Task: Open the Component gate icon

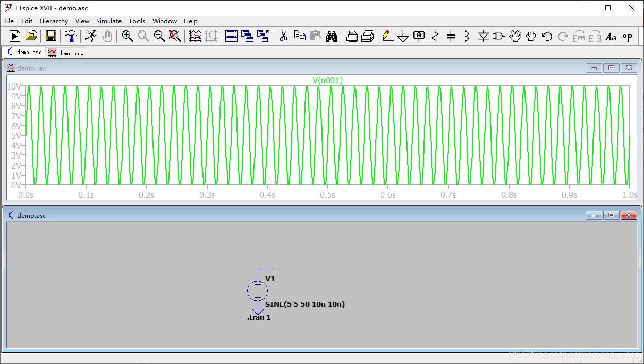Action: (x=499, y=36)
